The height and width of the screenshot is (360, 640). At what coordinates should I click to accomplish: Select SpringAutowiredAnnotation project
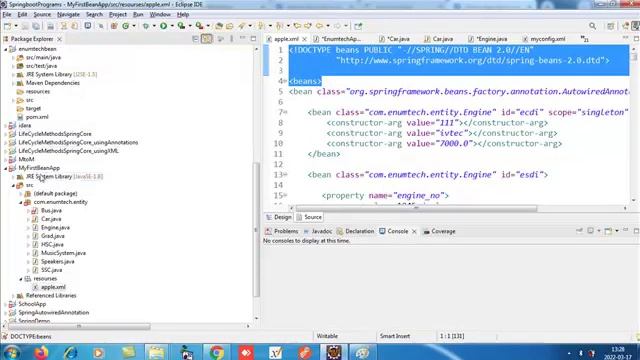tap(53, 313)
